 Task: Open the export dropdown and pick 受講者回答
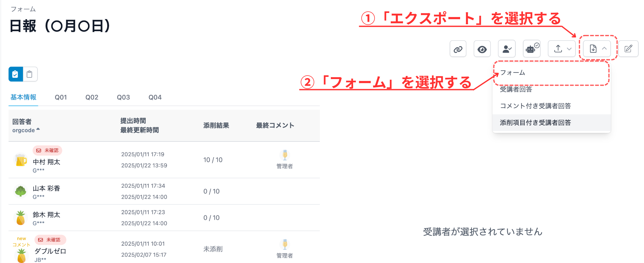(x=516, y=89)
